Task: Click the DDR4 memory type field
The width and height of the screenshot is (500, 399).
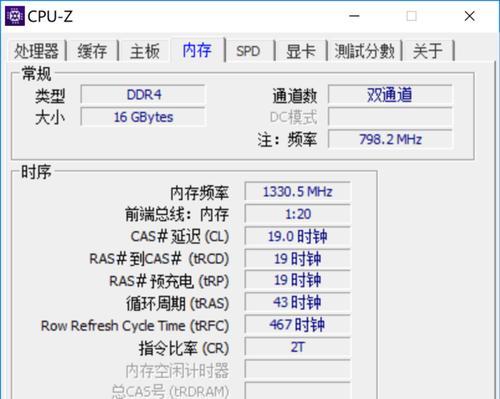Action: [x=143, y=95]
